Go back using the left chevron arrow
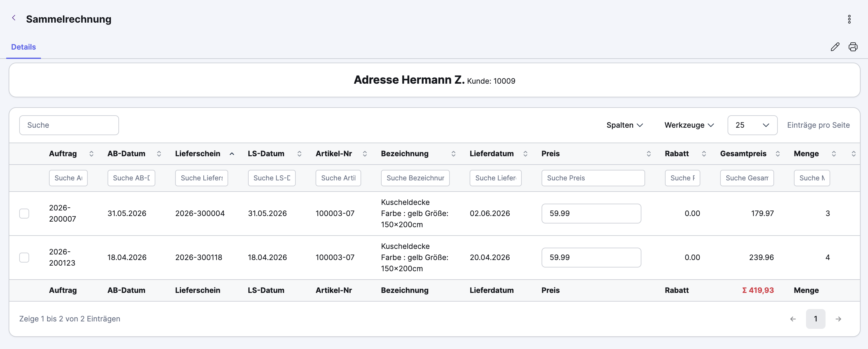868x349 pixels. pyautogui.click(x=14, y=18)
